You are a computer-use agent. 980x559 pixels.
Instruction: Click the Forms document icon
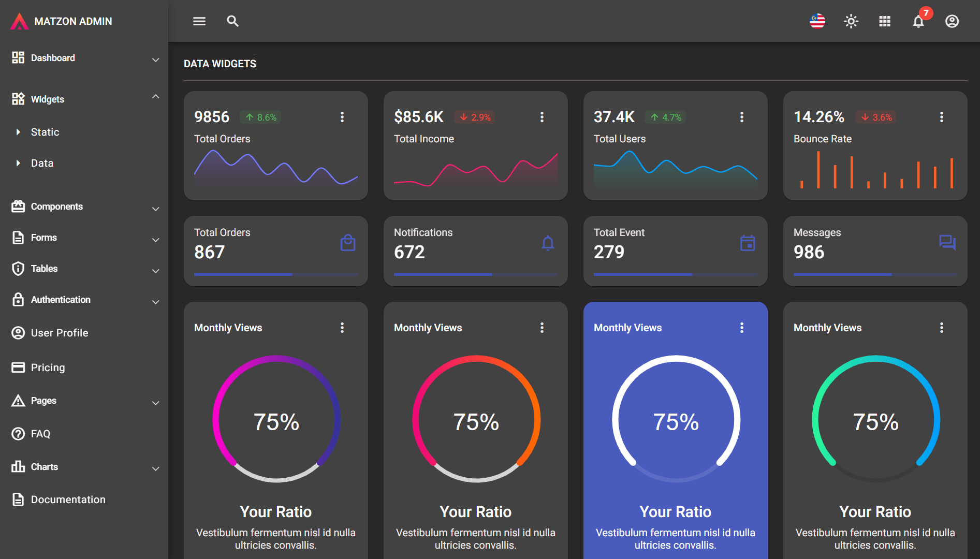click(x=18, y=238)
